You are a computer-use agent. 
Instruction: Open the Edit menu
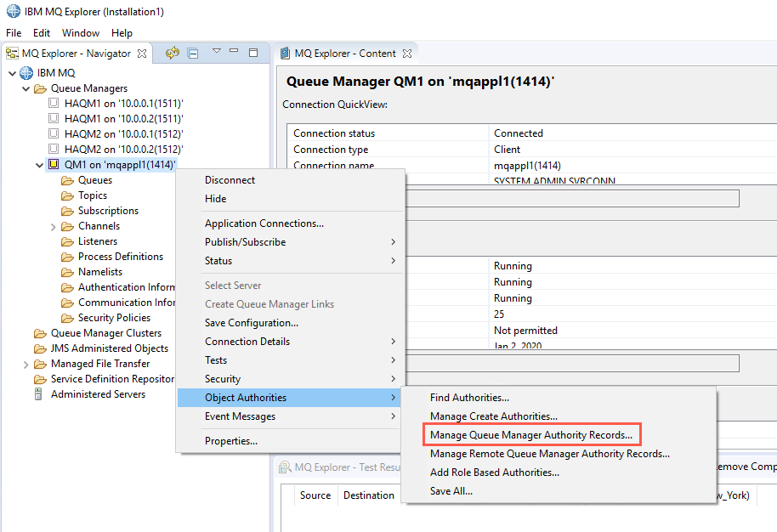click(x=42, y=32)
